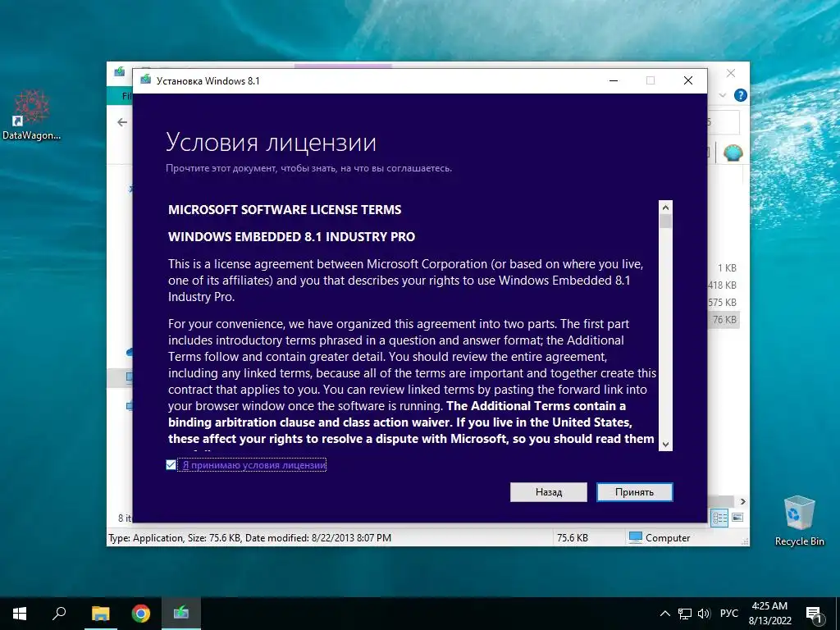This screenshot has width=840, height=630.
Task: Show hidden tray icons chevron
Action: click(664, 614)
